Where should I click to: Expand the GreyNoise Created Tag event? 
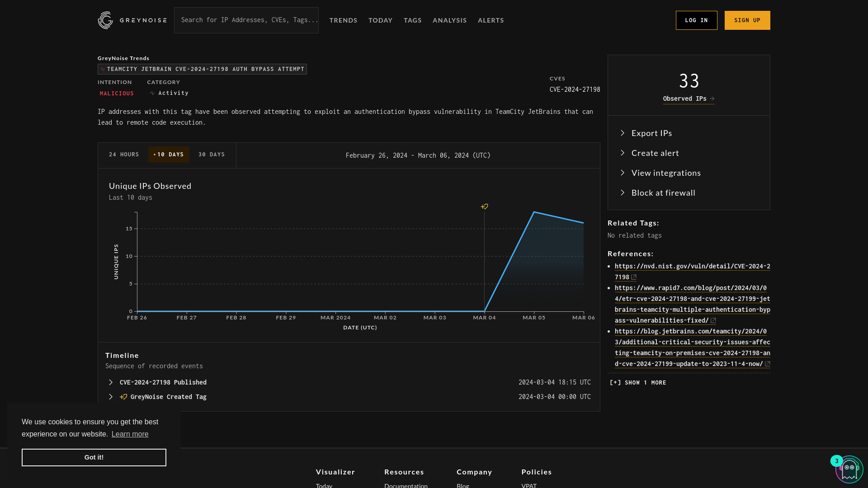click(x=110, y=397)
